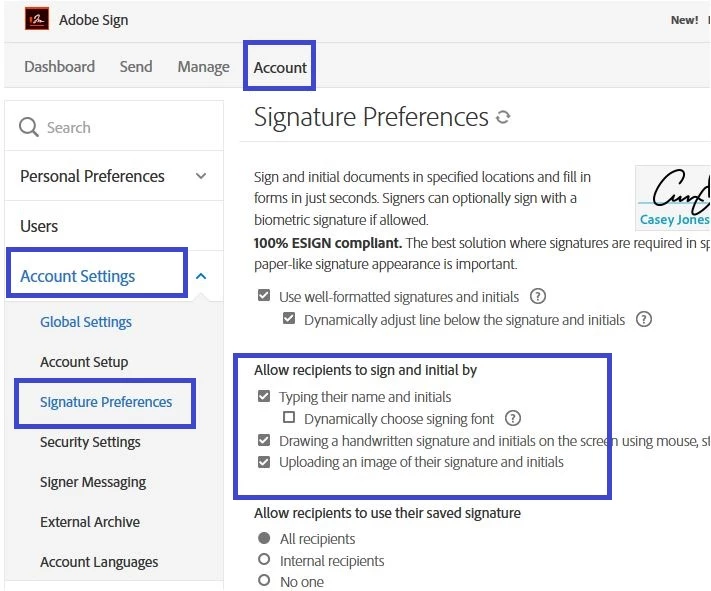Viewport: 711px width, 591px height.
Task: Click the refresh icon beside Signature Preferences
Action: pyautogui.click(x=503, y=117)
